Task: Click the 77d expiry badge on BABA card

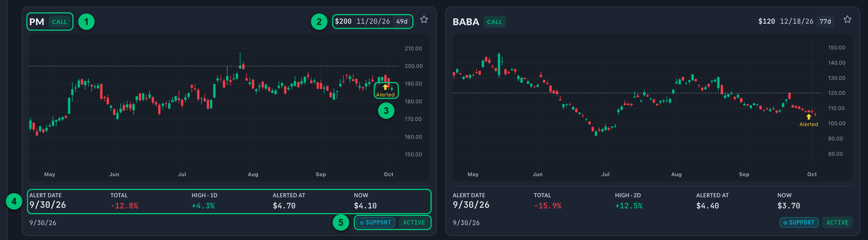Action: point(825,21)
